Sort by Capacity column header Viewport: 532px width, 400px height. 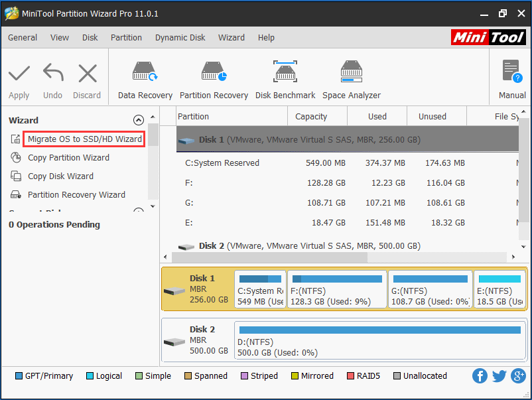317,116
